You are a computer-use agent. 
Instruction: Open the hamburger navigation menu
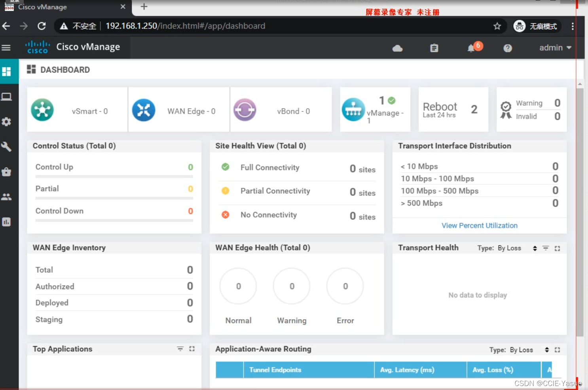(x=6, y=48)
